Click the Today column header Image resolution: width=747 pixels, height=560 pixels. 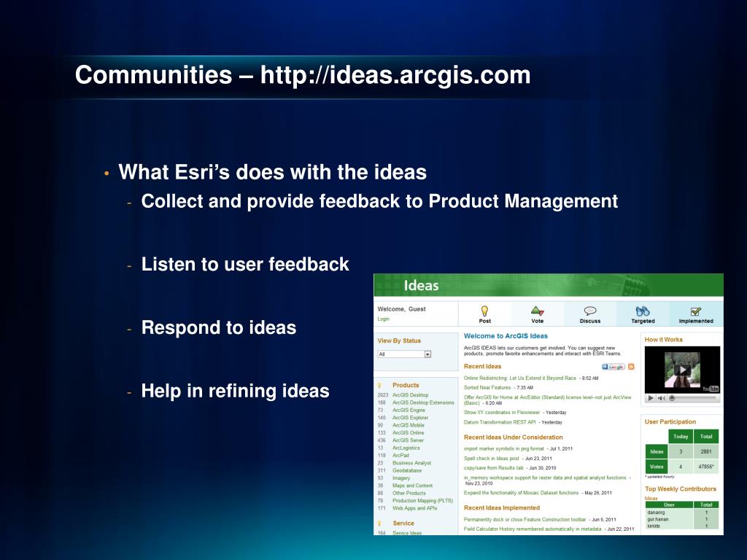tap(681, 437)
